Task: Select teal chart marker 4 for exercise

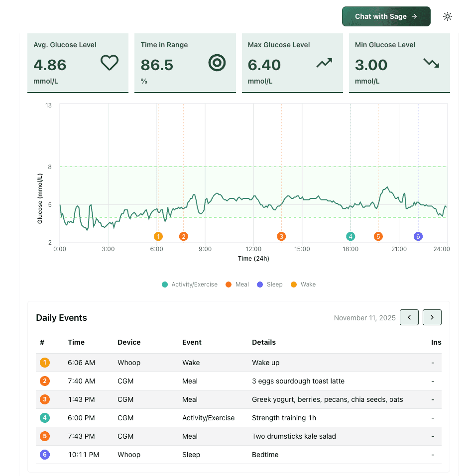Action: click(351, 236)
